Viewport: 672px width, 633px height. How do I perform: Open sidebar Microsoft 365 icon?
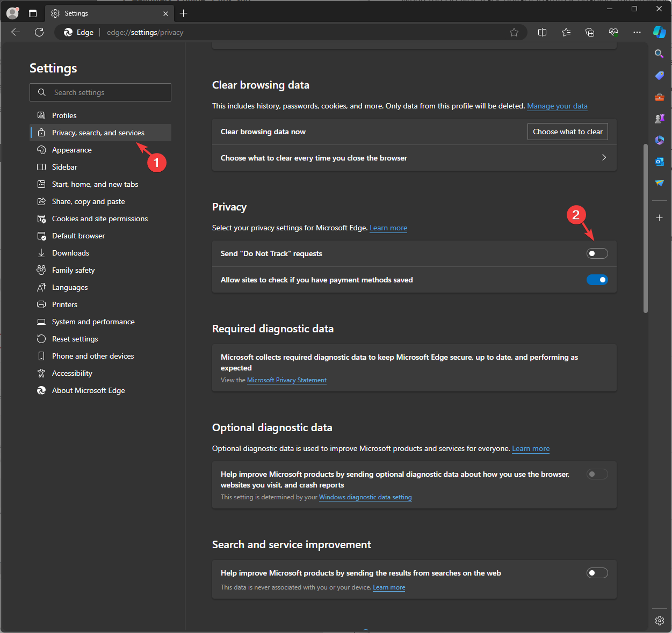coord(660,140)
